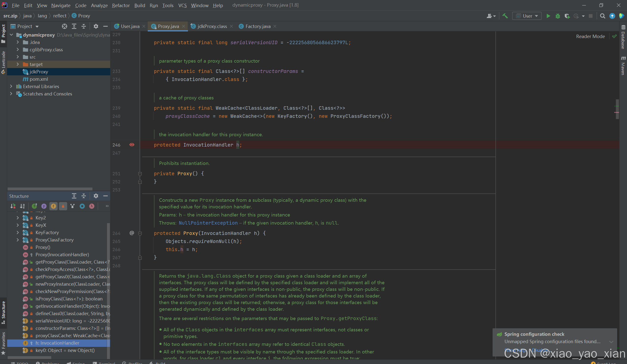This screenshot has width=627, height=364.
Task: Toggle Show Non-Public lock filter in Structure
Action: pyautogui.click(x=63, y=206)
